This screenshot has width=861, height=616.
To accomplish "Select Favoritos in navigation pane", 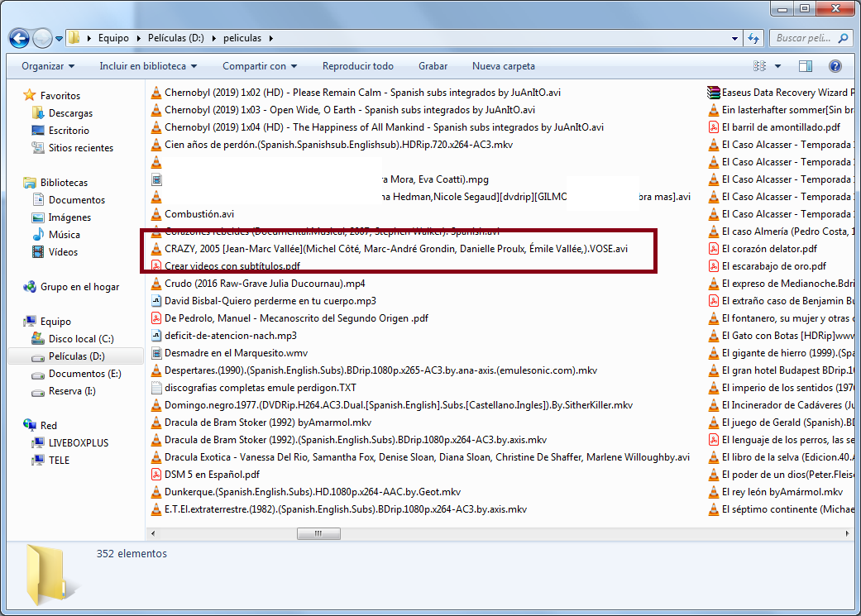I will tap(60, 96).
